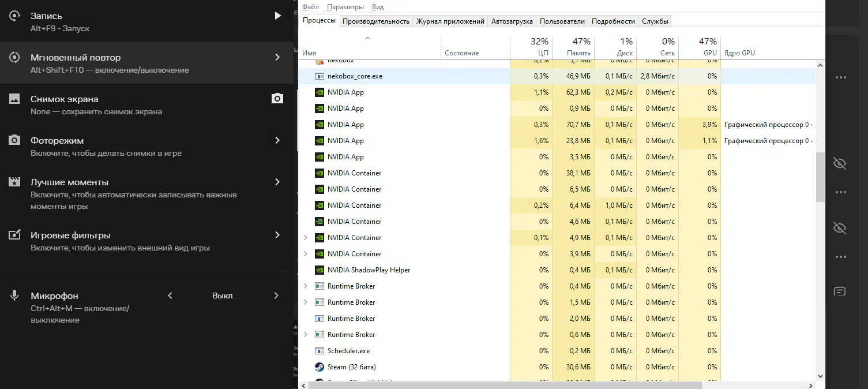Image resolution: width=868 pixels, height=389 pixels.
Task: Open the Лучшие моменты submenu chevron
Action: tap(277, 182)
